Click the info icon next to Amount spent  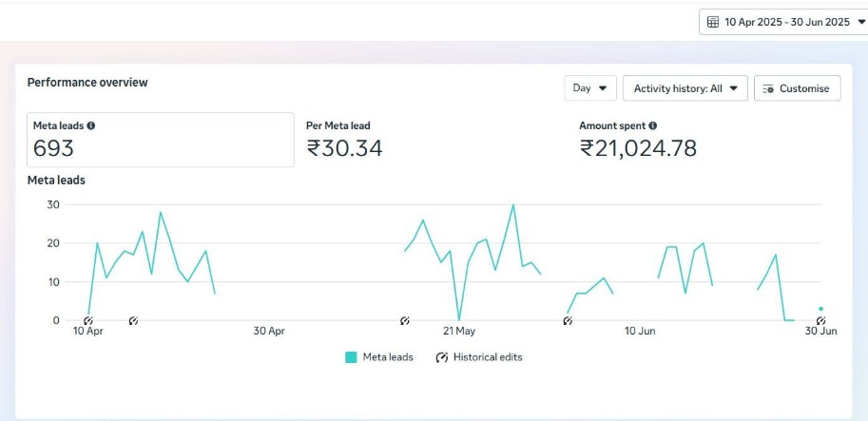652,125
